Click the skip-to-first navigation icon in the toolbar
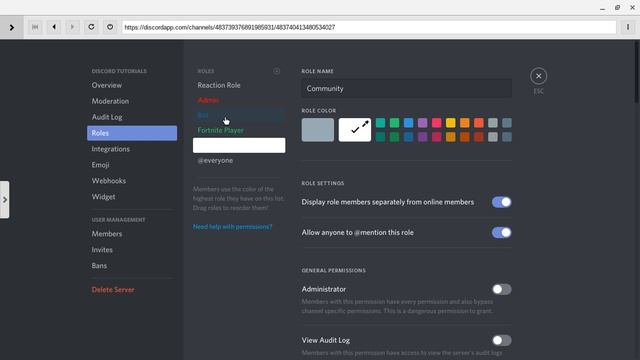This screenshot has height=360, width=640. pos(35,27)
